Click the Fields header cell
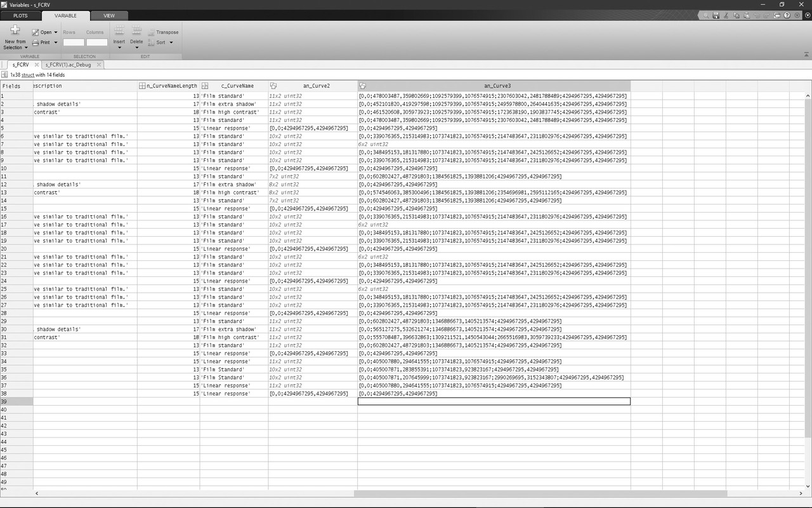This screenshot has width=812, height=508. [16, 86]
